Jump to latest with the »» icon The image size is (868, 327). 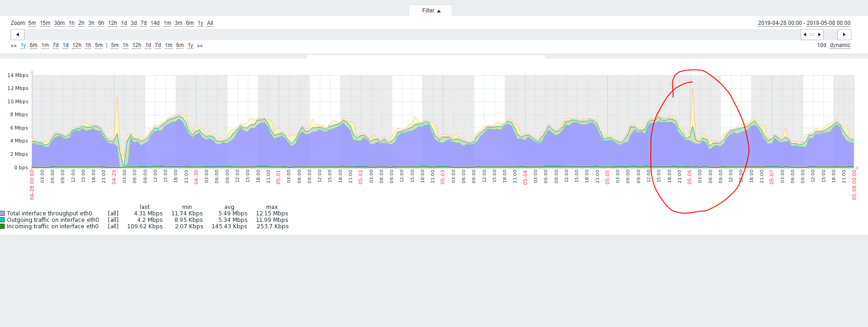(200, 46)
